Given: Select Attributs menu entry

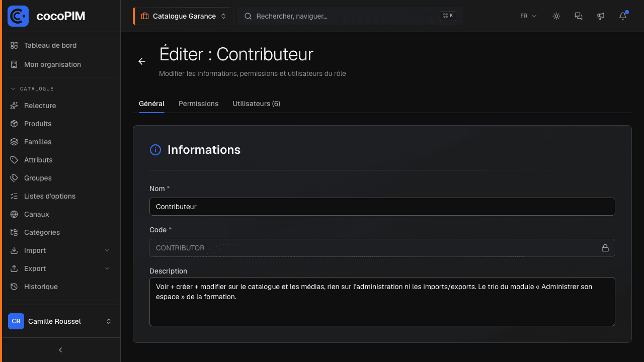Looking at the screenshot, I should [60, 160].
